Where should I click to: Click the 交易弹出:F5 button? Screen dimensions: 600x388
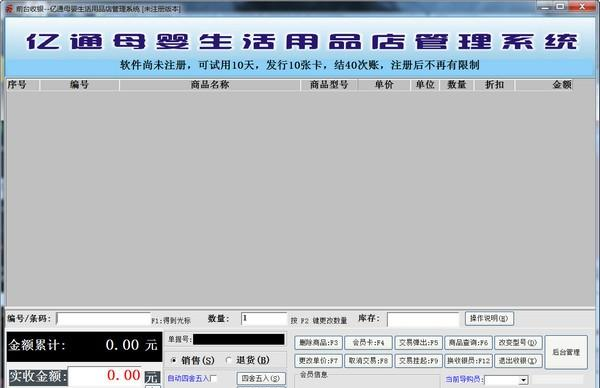[x=419, y=342]
